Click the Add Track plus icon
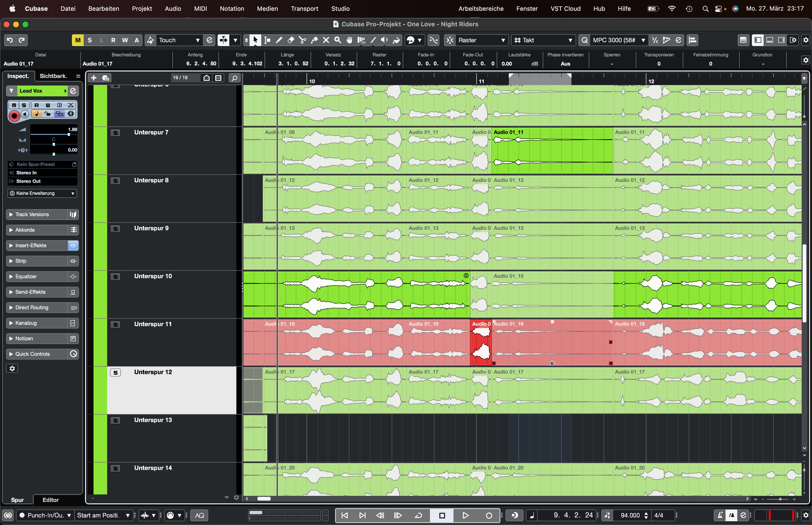812x525 pixels. coord(94,78)
